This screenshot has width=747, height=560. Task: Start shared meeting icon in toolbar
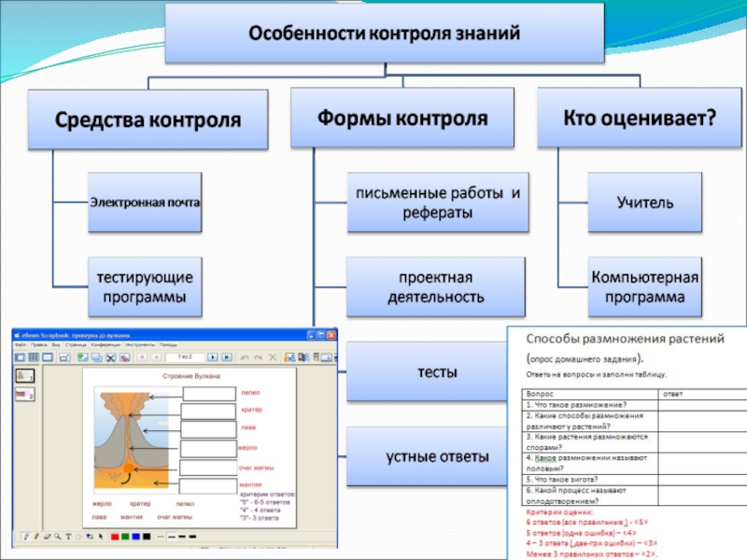(x=289, y=357)
